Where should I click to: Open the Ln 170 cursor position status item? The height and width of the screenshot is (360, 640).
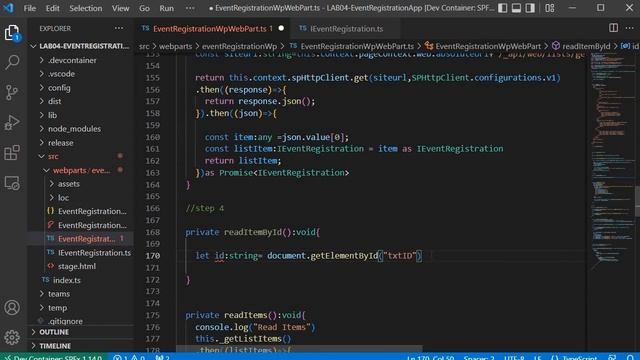point(430,357)
